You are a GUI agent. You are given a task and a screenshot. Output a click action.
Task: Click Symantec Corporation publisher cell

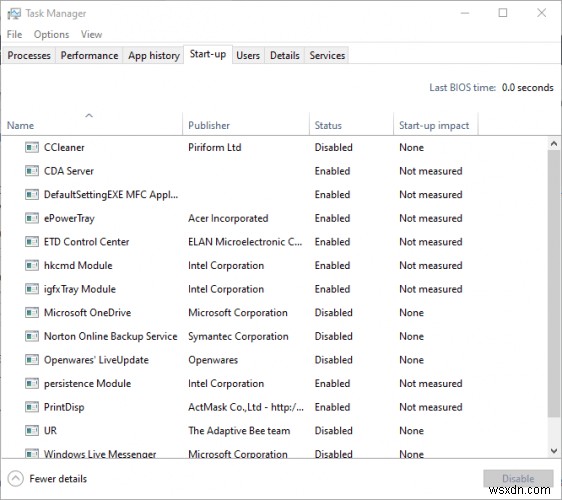(x=238, y=337)
